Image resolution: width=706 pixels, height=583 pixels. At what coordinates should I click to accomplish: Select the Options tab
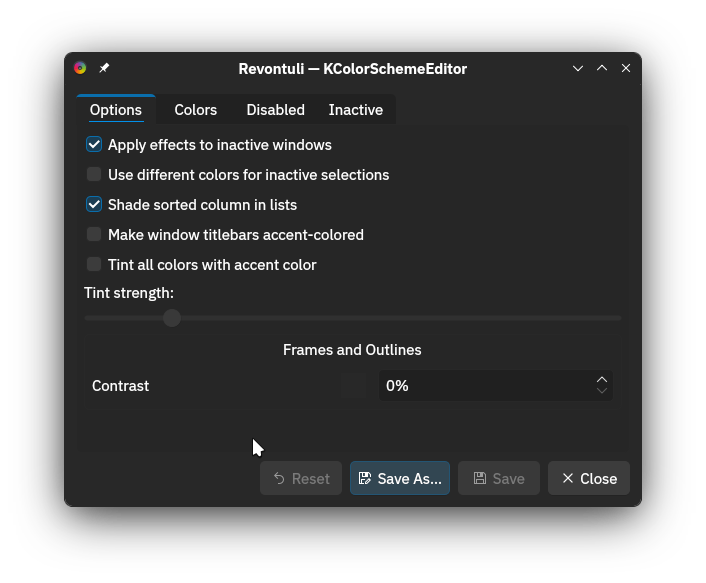click(116, 110)
